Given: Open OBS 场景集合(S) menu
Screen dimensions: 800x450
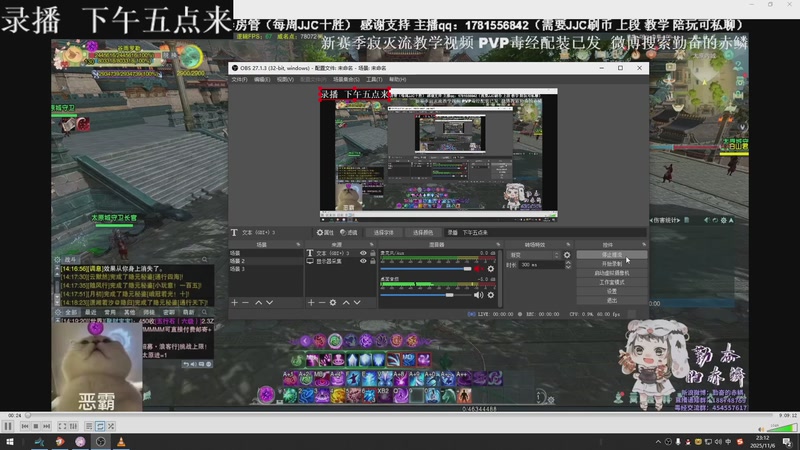Looking at the screenshot, I should click(346, 80).
